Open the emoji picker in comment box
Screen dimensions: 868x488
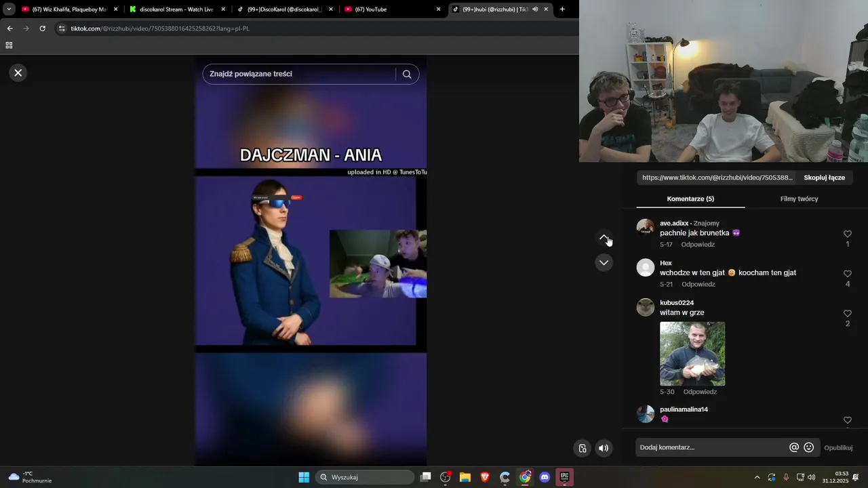click(x=809, y=447)
